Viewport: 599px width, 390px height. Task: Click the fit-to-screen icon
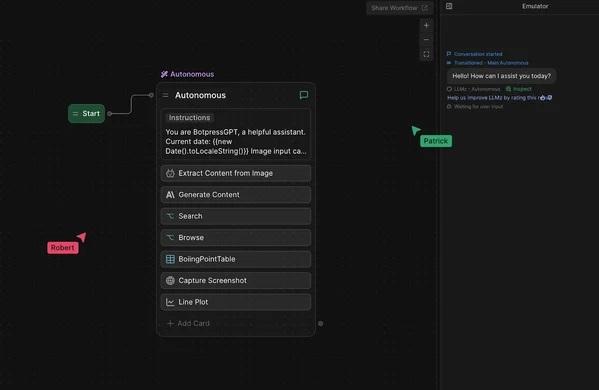pos(426,54)
